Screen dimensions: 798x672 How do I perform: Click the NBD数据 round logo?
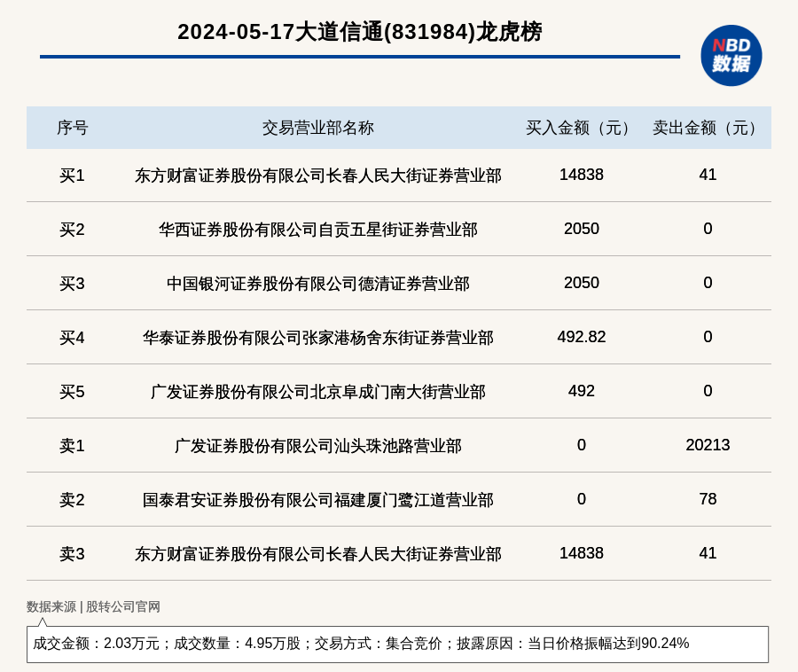point(731,56)
